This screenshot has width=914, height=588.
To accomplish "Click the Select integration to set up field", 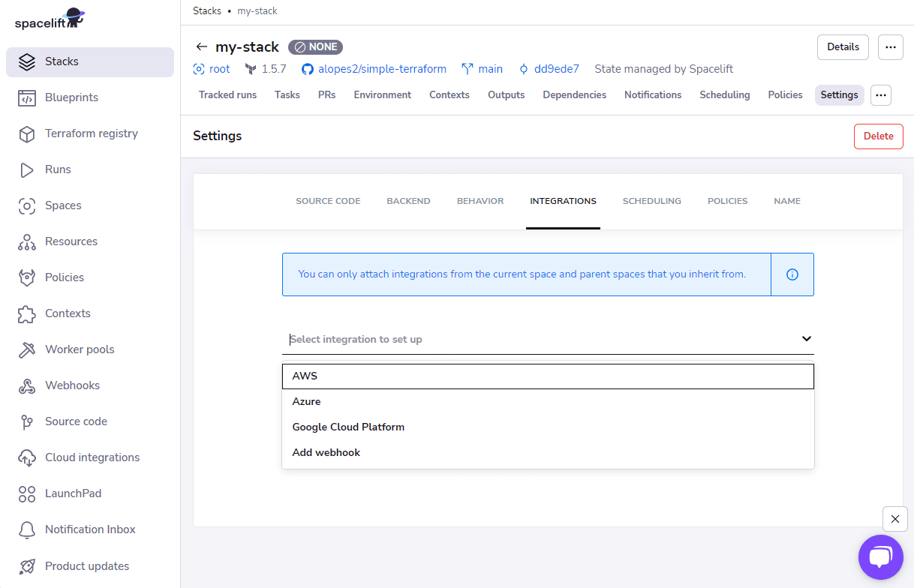I will 548,339.
